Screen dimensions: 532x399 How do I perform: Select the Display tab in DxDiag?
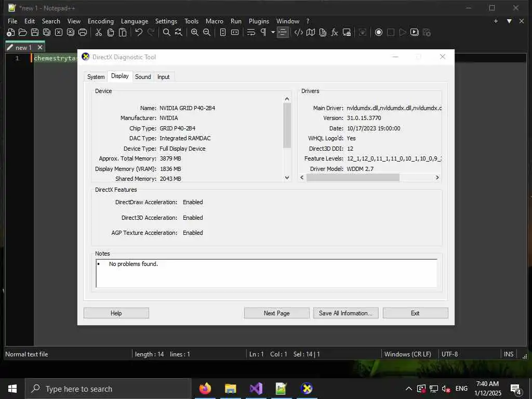(x=120, y=76)
